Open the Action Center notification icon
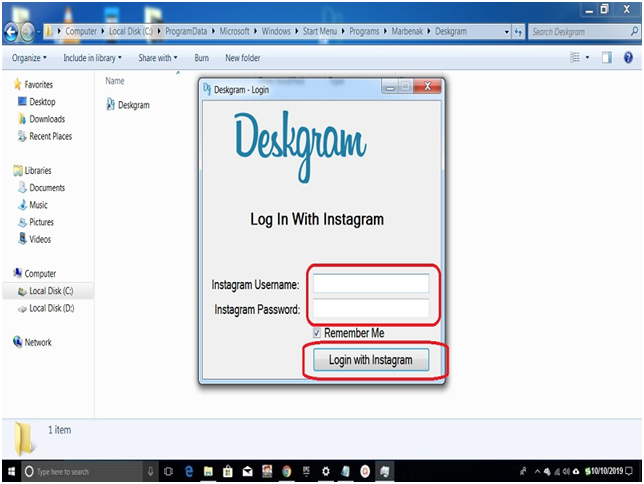 [x=629, y=471]
